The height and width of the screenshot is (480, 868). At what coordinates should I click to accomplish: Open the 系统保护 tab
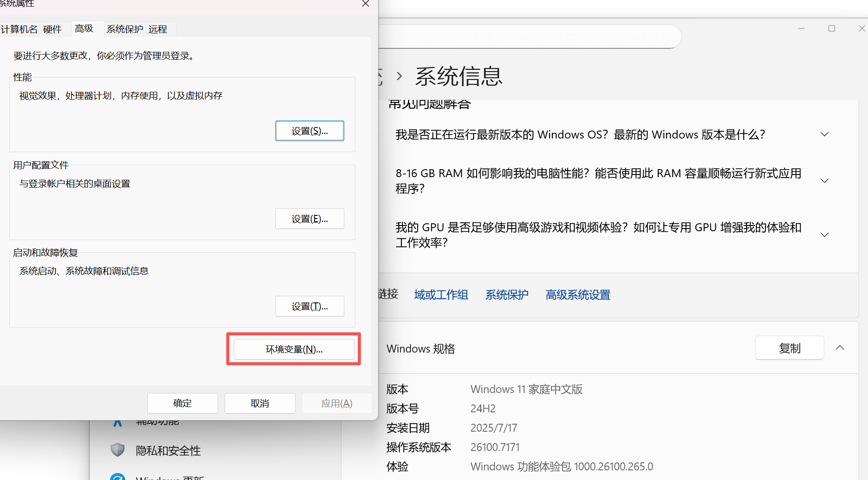pyautogui.click(x=124, y=29)
